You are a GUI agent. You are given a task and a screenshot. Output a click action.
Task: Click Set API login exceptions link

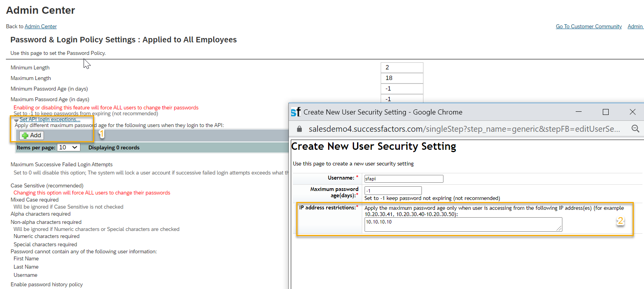[x=50, y=119]
